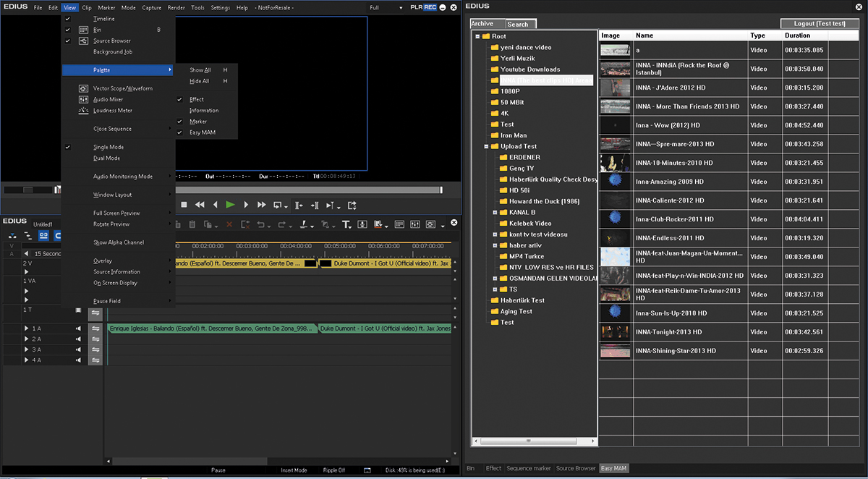Undo the last timeline action
The height and width of the screenshot is (479, 868).
[263, 225]
